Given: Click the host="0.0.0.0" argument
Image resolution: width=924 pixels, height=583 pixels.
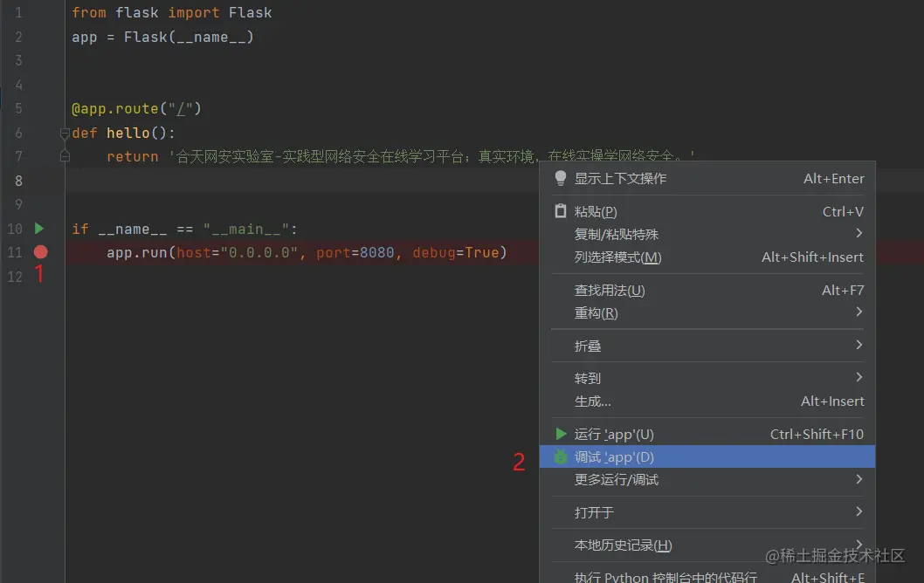Looking at the screenshot, I should [x=238, y=252].
